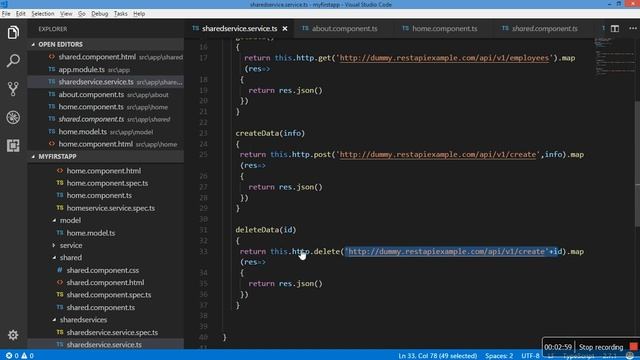Split the editor with the split icon

(x=615, y=29)
